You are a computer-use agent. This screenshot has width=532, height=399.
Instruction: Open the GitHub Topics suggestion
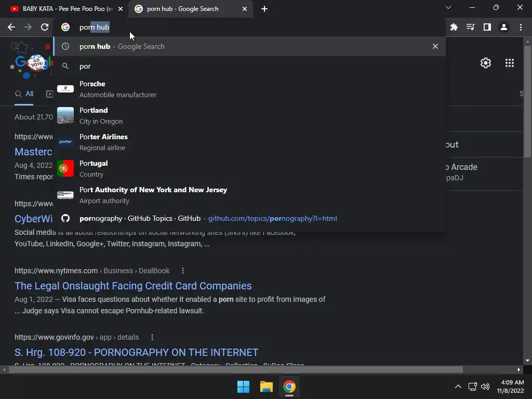tap(249, 218)
